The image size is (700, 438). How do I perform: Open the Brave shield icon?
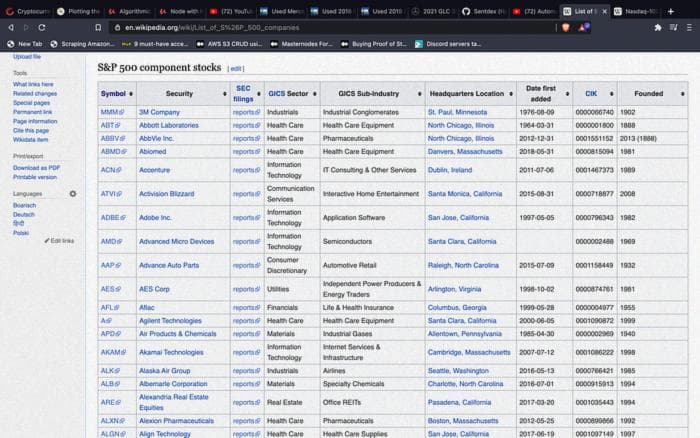pos(566,28)
